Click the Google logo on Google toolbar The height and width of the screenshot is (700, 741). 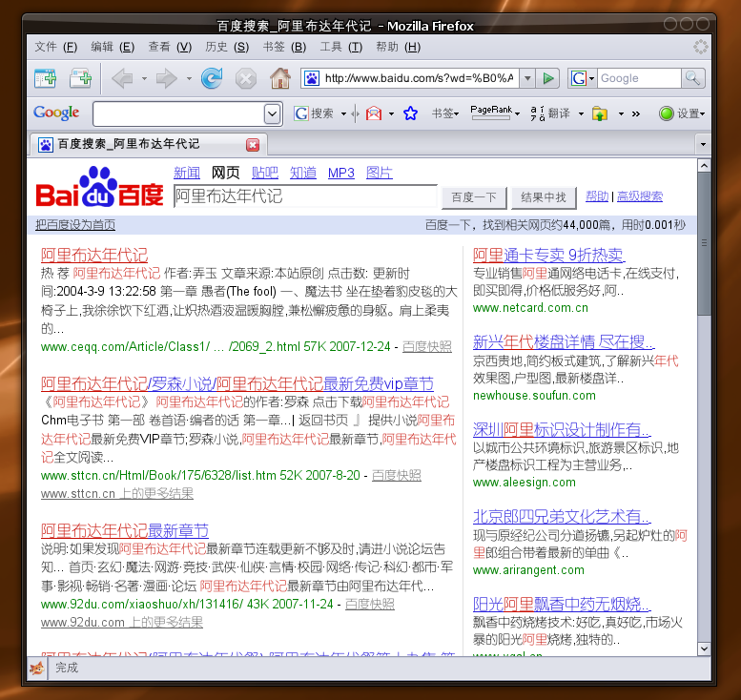pos(56,113)
